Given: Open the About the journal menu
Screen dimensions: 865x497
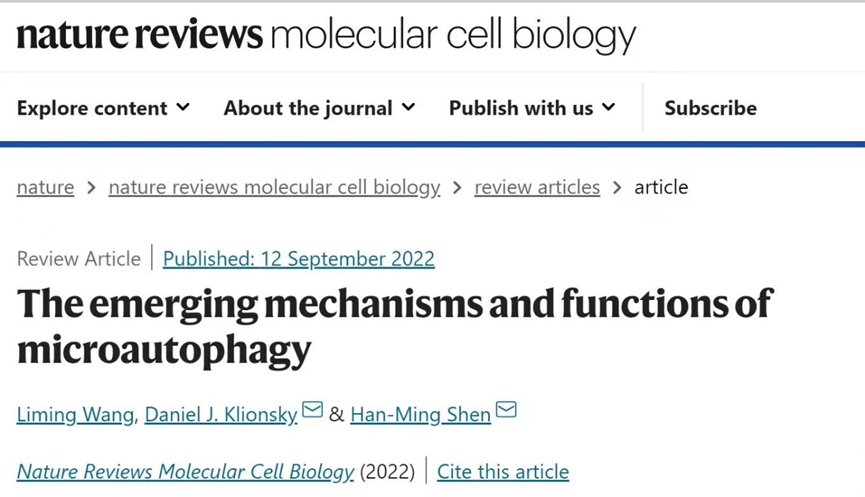Looking at the screenshot, I should [x=308, y=108].
